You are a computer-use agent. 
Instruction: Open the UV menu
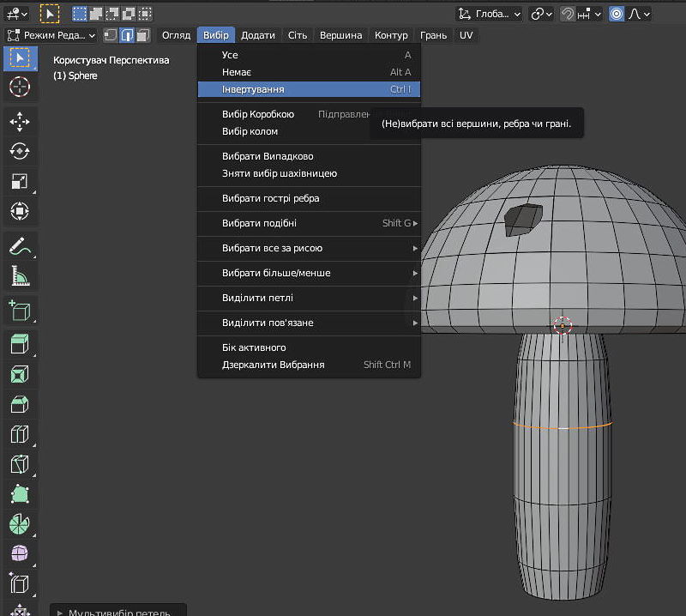click(466, 35)
